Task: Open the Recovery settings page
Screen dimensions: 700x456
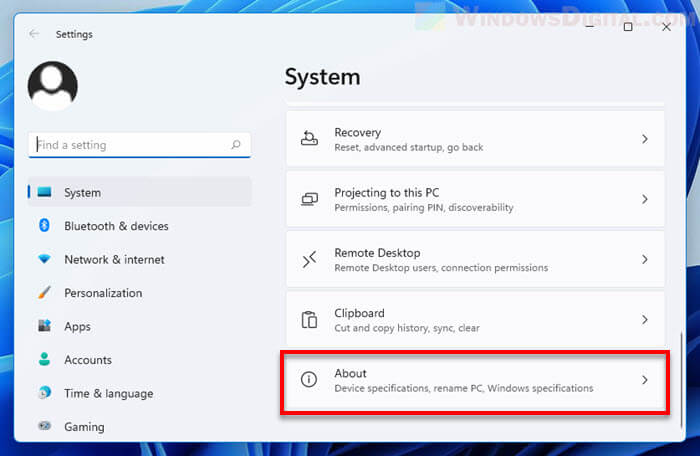Action: (475, 139)
